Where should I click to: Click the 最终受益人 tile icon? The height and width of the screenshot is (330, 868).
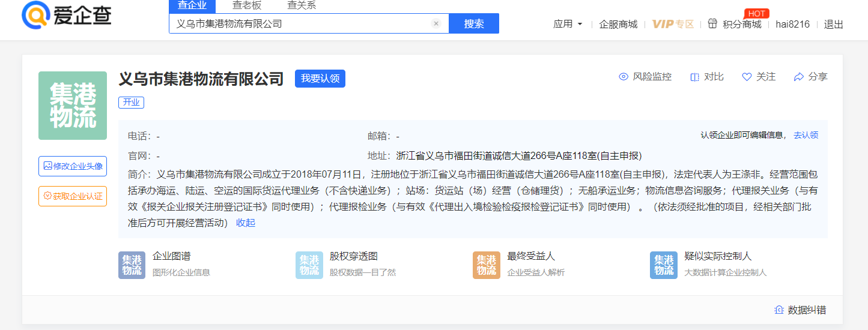(x=487, y=265)
